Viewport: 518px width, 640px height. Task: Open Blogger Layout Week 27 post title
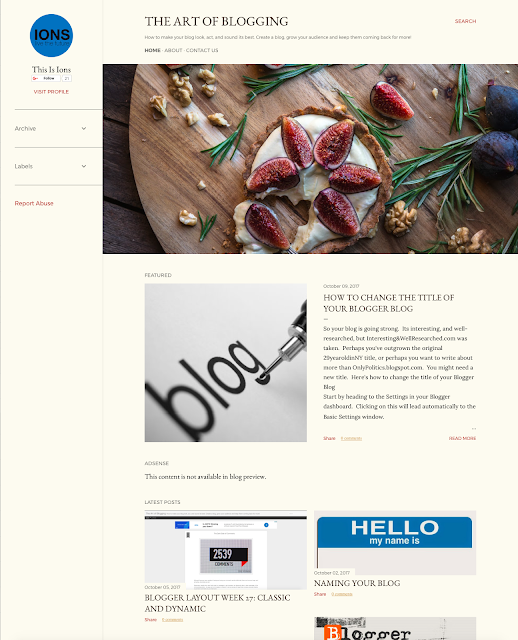pos(218,603)
